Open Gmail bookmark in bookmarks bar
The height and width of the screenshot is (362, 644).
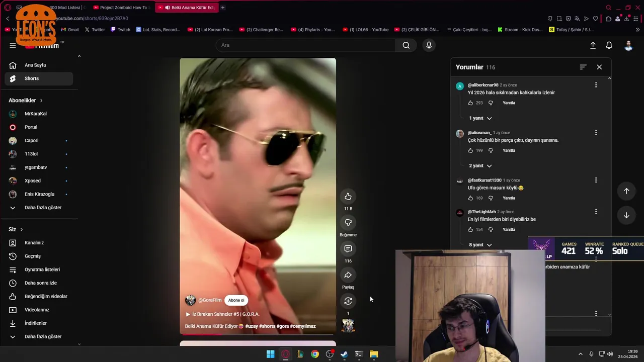[69, 30]
